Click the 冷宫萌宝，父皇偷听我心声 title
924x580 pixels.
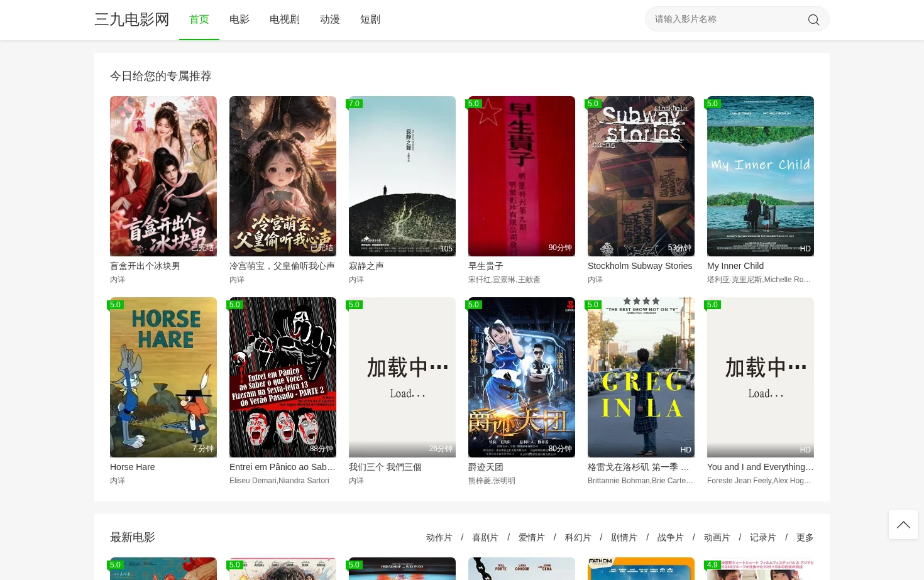coord(282,266)
